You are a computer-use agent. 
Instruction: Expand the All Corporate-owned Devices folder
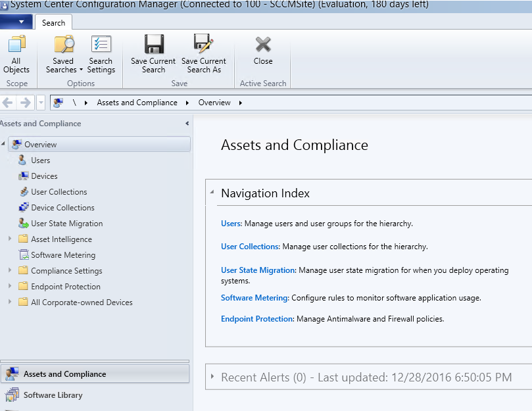(10, 301)
